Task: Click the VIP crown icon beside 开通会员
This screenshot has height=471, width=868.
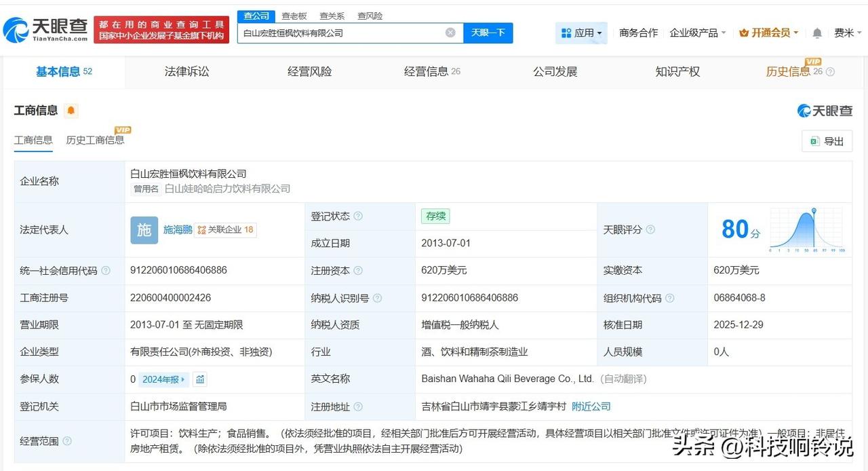Action: tap(744, 33)
